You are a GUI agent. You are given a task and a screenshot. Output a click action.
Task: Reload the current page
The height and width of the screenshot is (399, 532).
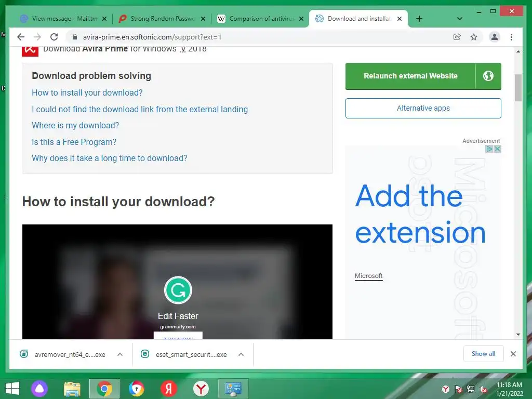pyautogui.click(x=54, y=37)
